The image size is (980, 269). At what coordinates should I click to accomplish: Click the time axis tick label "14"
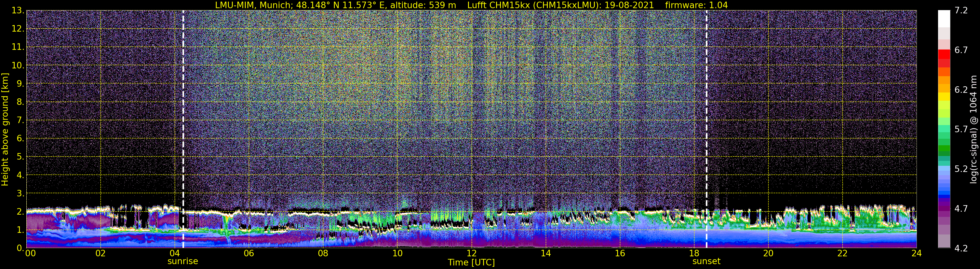click(545, 253)
